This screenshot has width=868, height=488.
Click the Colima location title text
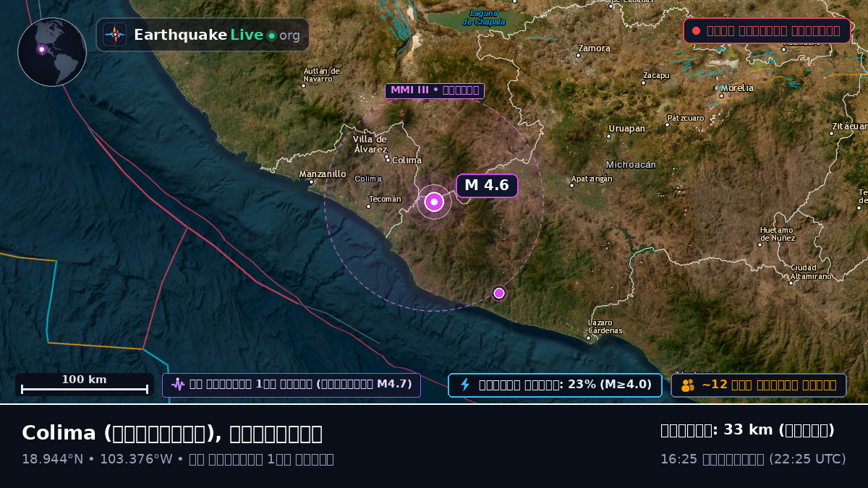coord(172,433)
